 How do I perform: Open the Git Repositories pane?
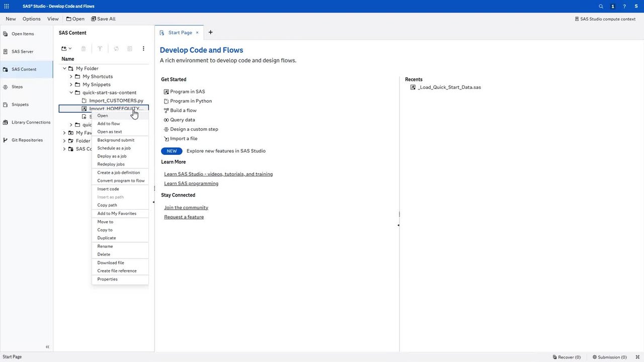[x=26, y=140]
